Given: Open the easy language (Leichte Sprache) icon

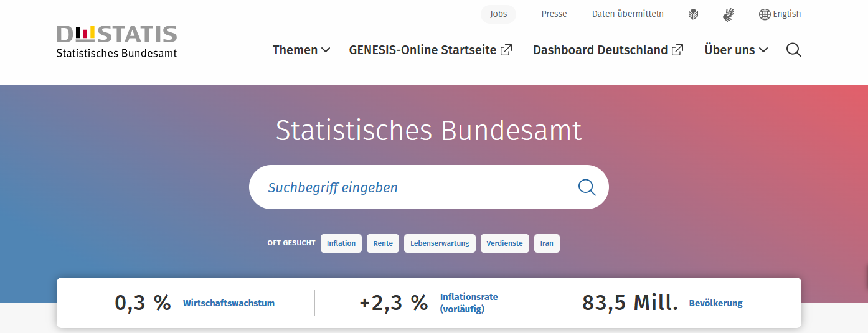Looking at the screenshot, I should (693, 14).
